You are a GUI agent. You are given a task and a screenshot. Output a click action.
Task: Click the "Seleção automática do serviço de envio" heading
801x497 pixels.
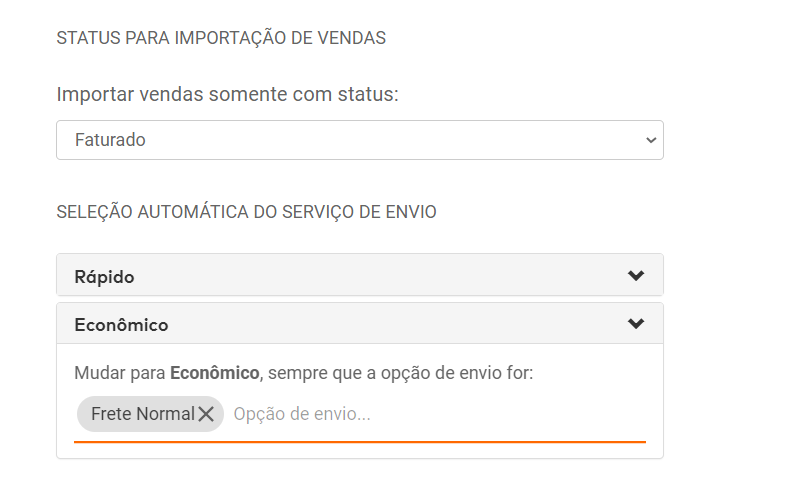point(246,212)
